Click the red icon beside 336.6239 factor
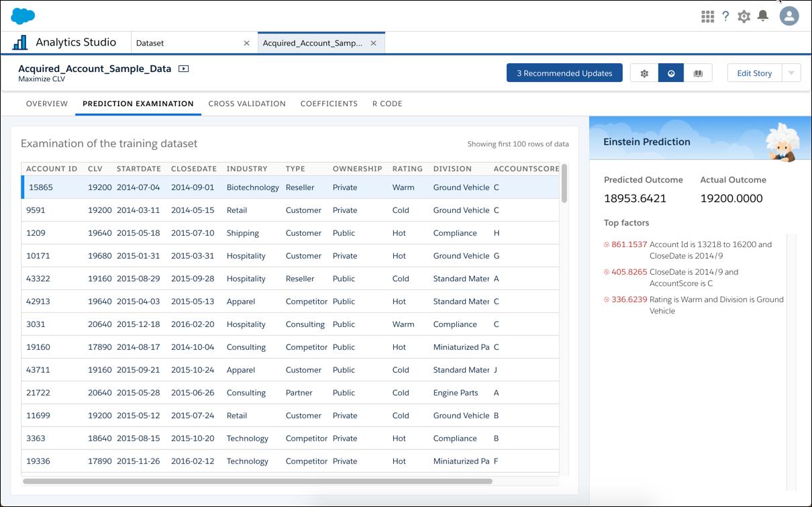This screenshot has height=507, width=812. tap(607, 299)
